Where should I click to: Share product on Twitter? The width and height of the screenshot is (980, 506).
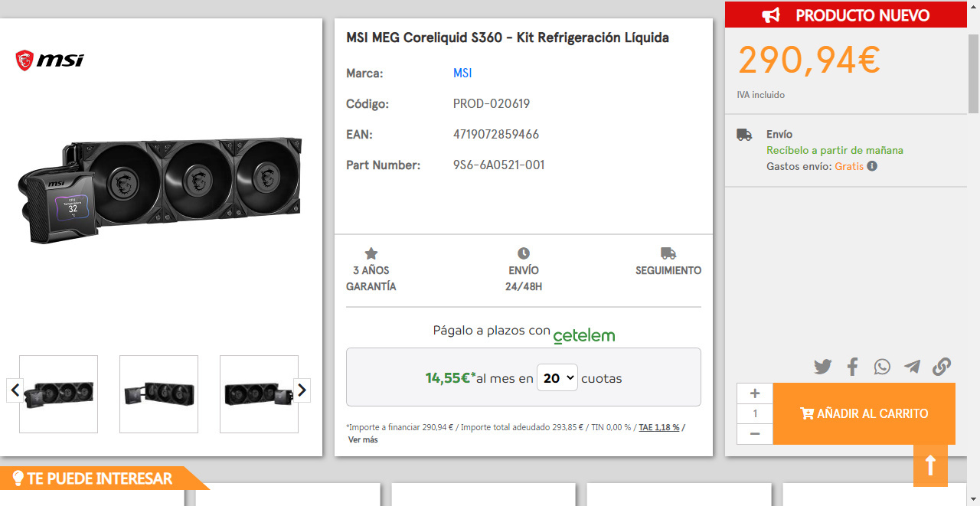pos(822,367)
